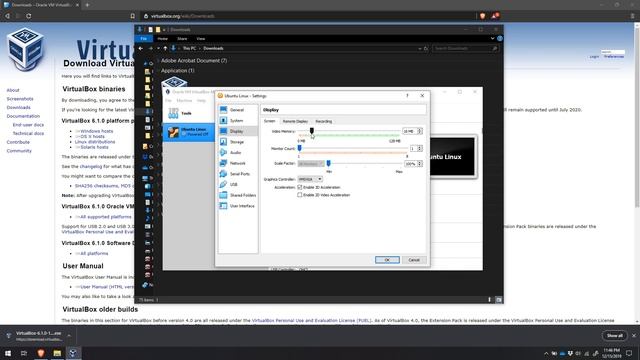Open Screenshots link in site sidebar
This screenshot has height=360, width=640.
coord(20,99)
